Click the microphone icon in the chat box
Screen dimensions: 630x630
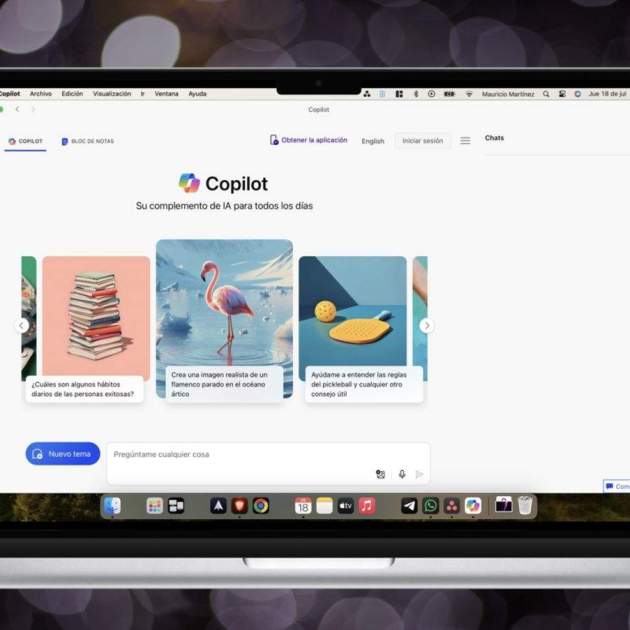pyautogui.click(x=402, y=474)
